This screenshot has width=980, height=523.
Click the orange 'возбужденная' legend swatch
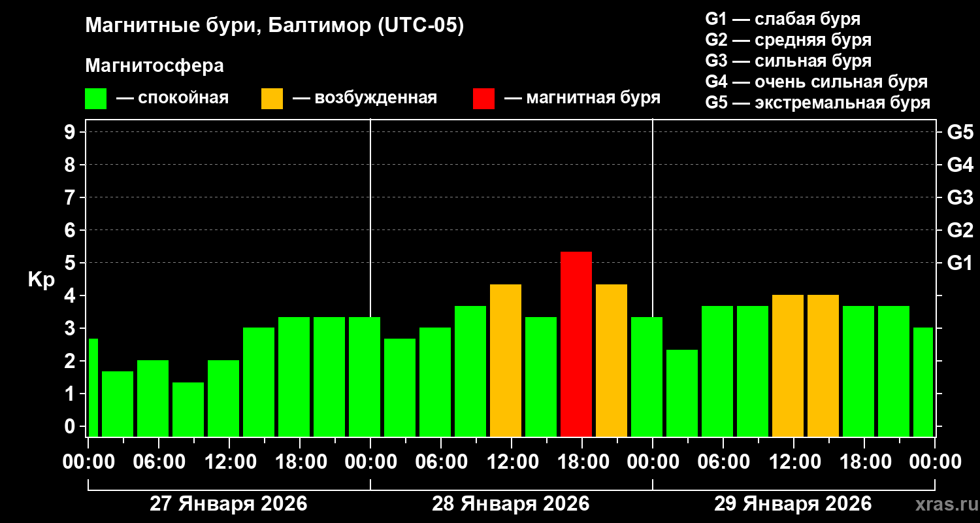point(272,99)
